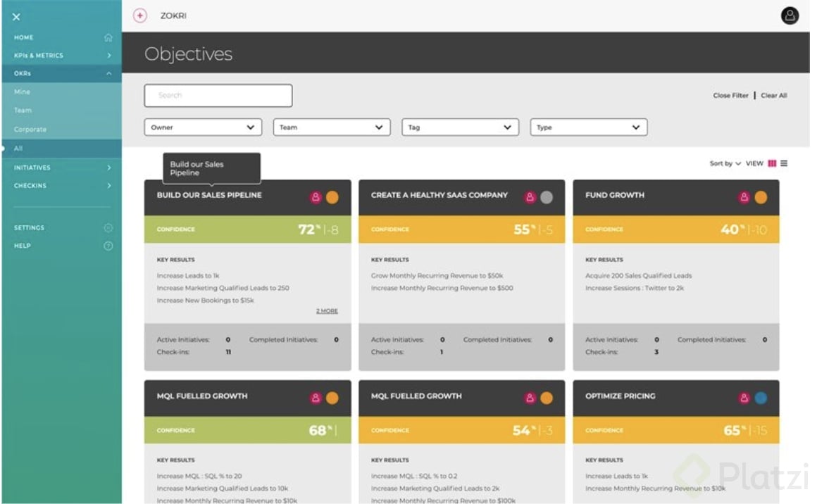
Task: Open CHECKINS in the sidebar
Action: [30, 185]
